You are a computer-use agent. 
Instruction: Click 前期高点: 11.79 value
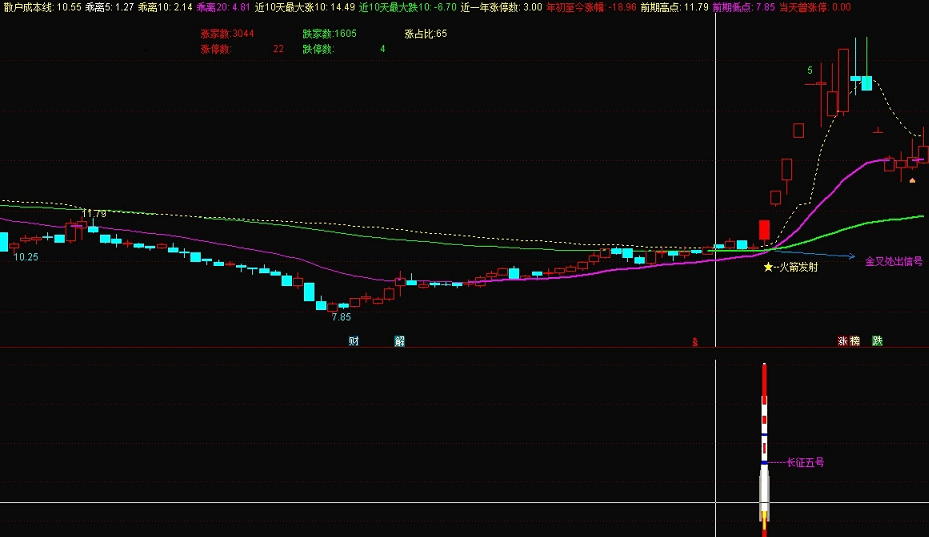[x=674, y=7]
